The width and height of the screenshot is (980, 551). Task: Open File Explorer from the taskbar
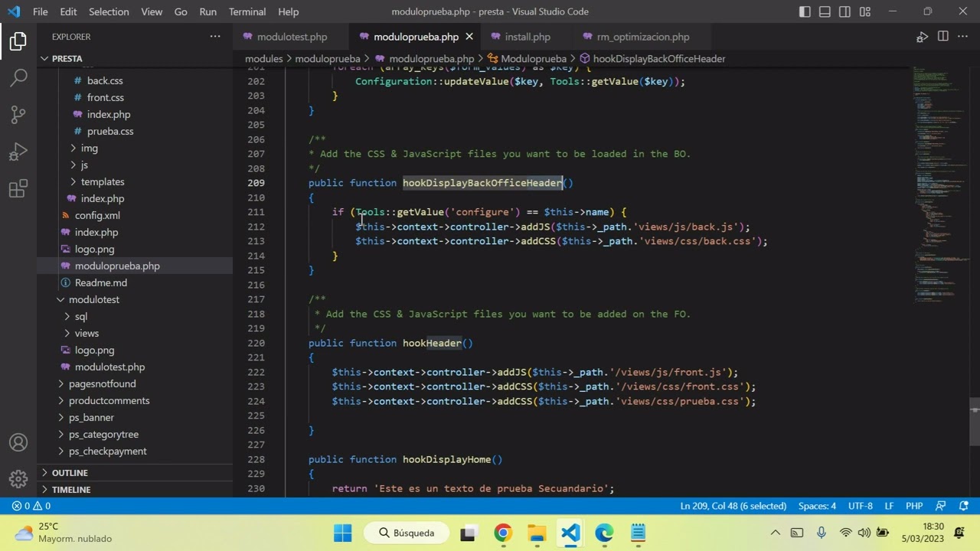tap(537, 533)
